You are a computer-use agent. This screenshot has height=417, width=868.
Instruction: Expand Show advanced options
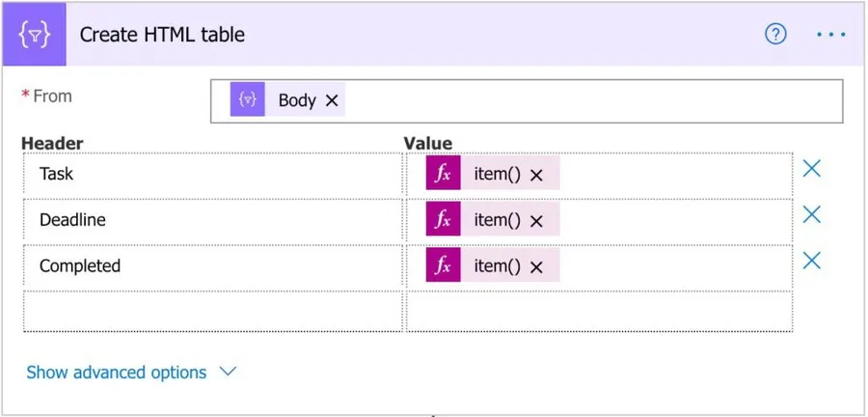130,373
